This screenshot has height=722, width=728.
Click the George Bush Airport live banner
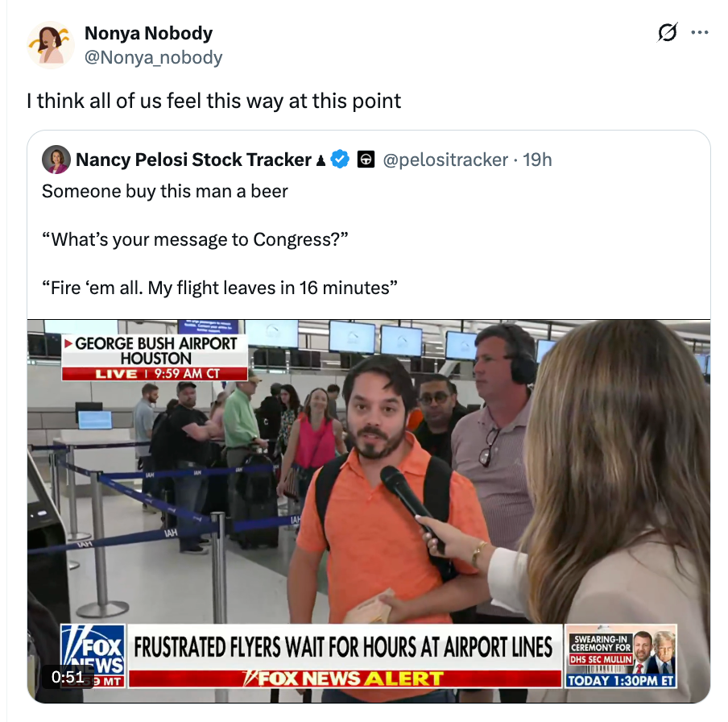coord(155,357)
